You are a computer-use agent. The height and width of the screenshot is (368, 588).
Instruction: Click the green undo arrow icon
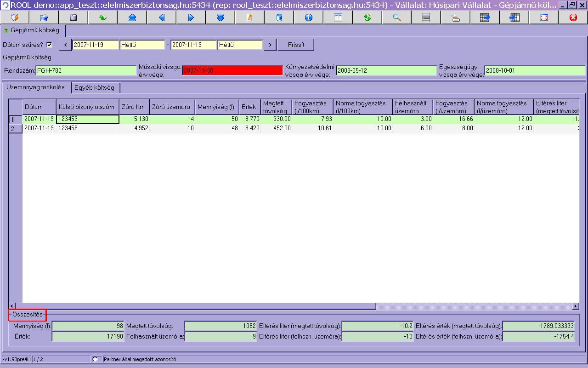coord(103,17)
